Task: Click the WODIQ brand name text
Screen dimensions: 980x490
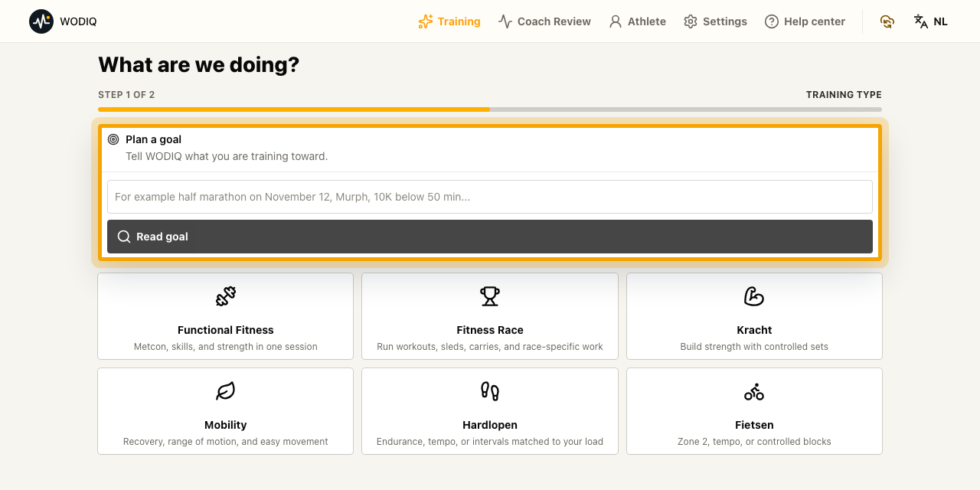Action: (78, 21)
